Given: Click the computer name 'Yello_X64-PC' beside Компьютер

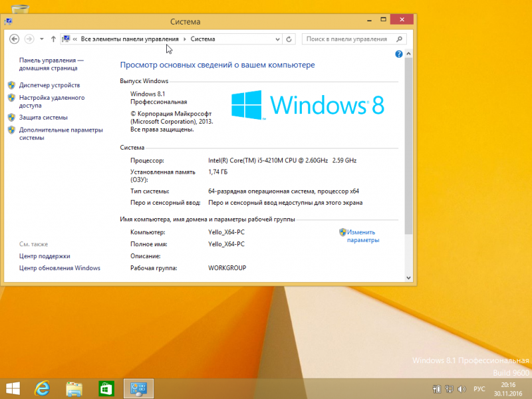Looking at the screenshot, I should [226, 232].
